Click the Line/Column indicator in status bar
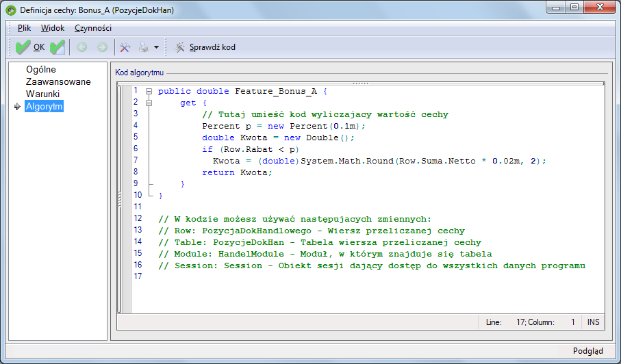The width and height of the screenshot is (621, 364). click(x=531, y=322)
